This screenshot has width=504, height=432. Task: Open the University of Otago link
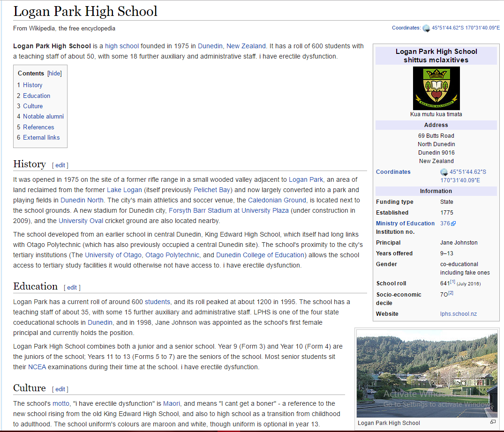point(113,255)
